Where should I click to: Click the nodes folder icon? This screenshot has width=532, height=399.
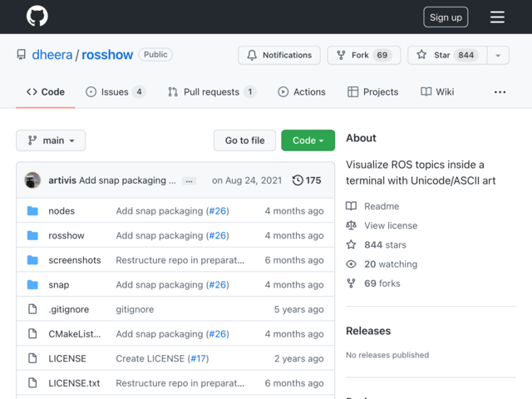[32, 210]
